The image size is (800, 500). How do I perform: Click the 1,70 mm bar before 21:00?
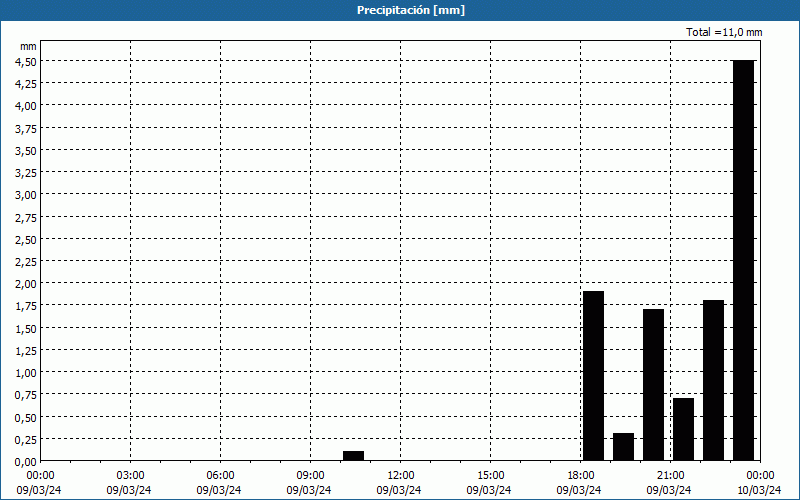pos(654,385)
